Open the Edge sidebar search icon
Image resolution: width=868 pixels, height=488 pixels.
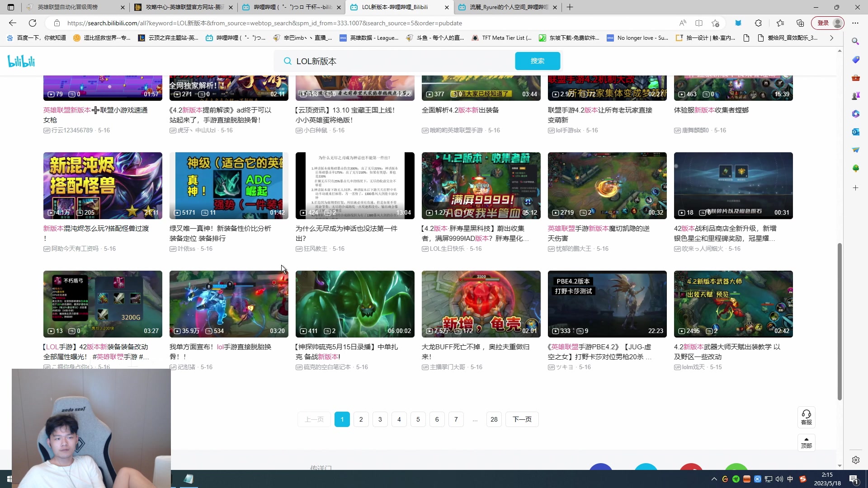[855, 41]
